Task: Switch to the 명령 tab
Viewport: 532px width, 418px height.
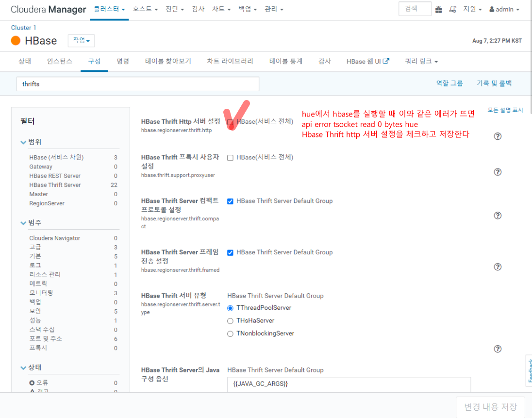Action: 123,61
